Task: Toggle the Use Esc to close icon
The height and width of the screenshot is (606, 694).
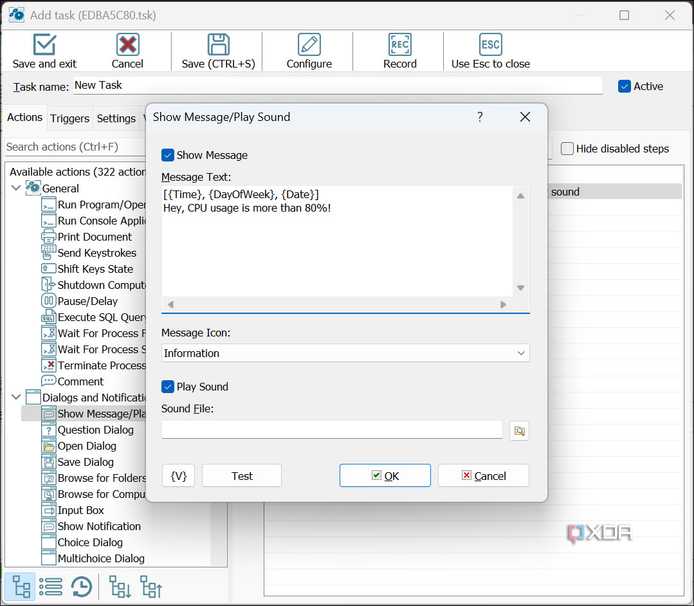Action: point(490,45)
